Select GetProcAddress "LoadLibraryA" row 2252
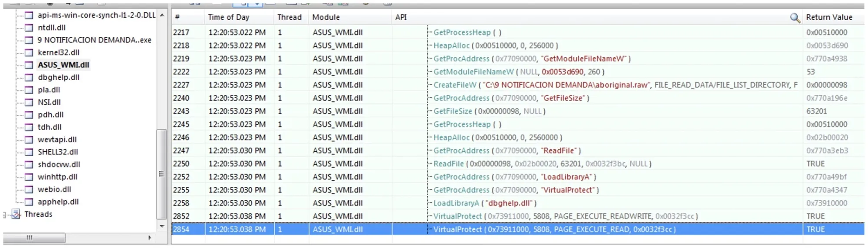The height and width of the screenshot is (248, 868). 518,177
